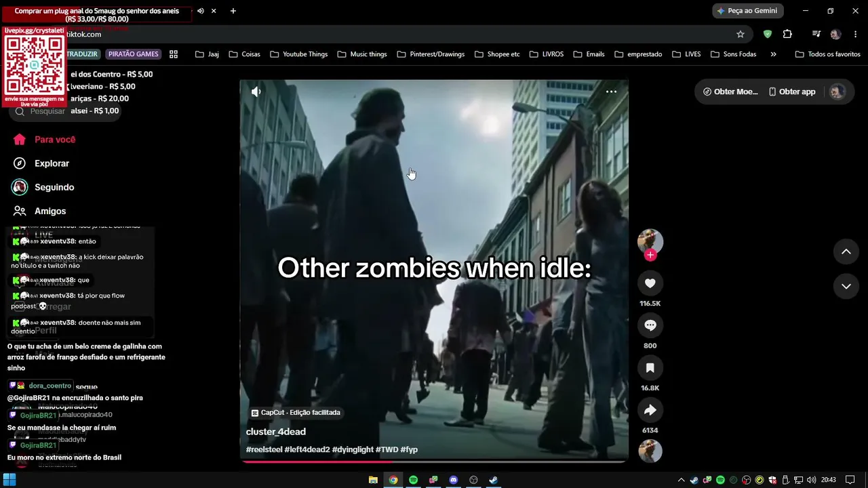Bookmark this page with the star icon
The height and width of the screenshot is (488, 868).
tap(741, 34)
